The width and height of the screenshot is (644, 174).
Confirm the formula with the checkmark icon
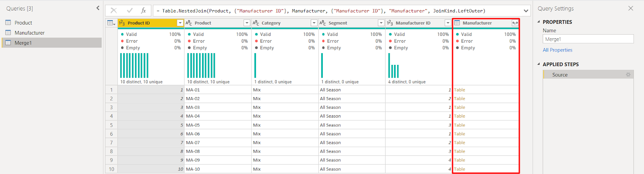tap(129, 11)
